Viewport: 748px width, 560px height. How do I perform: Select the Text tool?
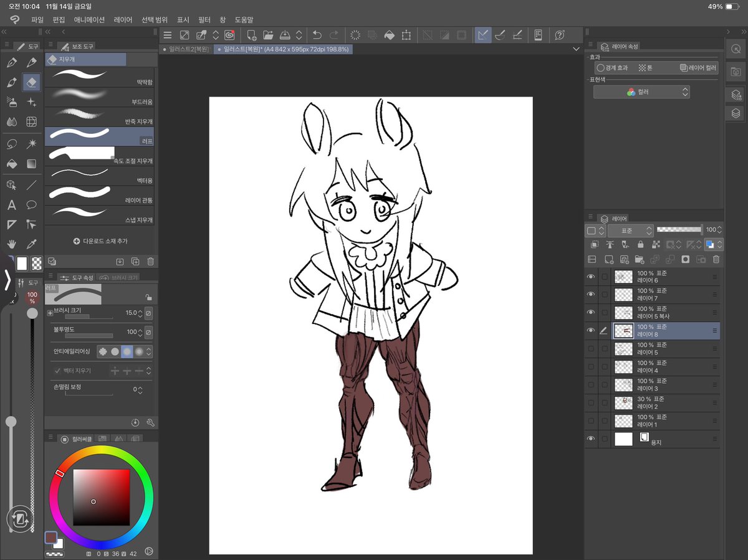11,205
